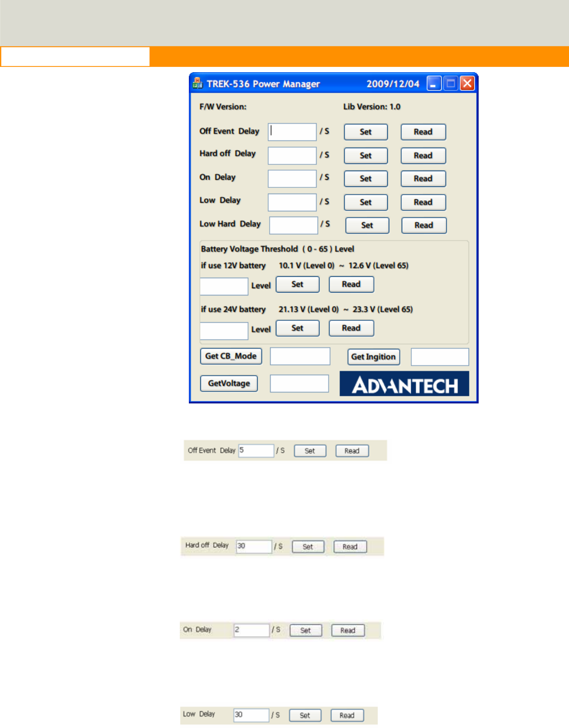The width and height of the screenshot is (569, 728).
Task: Set the Off Event Delay value
Action: [366, 132]
